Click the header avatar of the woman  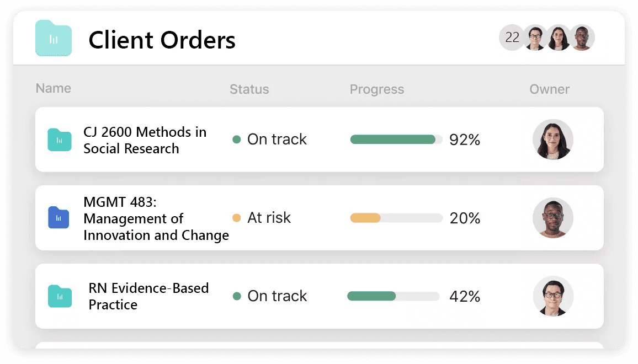pyautogui.click(x=559, y=38)
